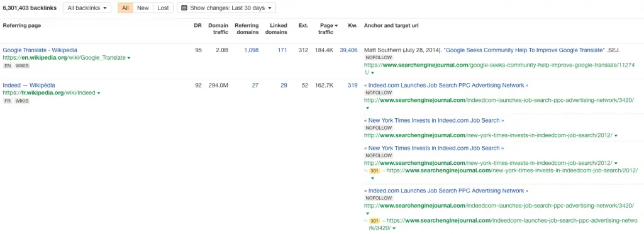
Task: Sort by Page traffic column
Action: (328, 29)
